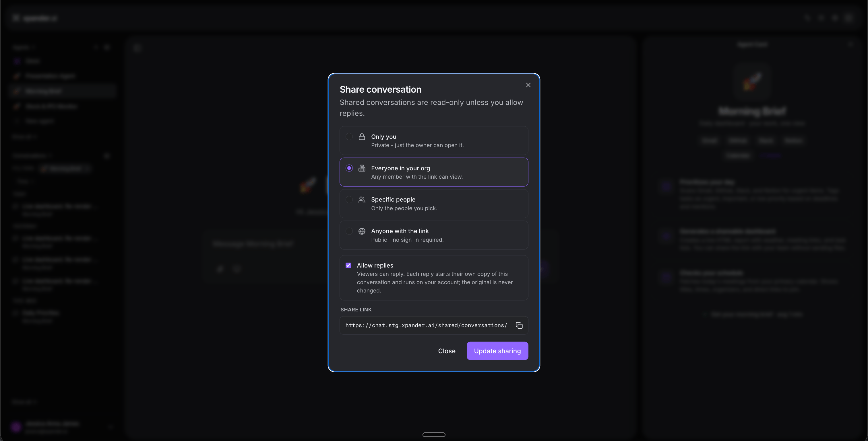Image resolution: width=868 pixels, height=441 pixels.
Task: Choose the Specific people radio option
Action: click(x=349, y=200)
